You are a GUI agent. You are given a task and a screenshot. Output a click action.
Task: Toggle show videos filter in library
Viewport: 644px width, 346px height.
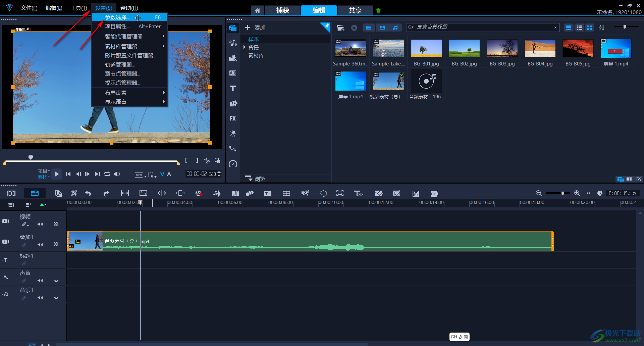click(x=369, y=28)
